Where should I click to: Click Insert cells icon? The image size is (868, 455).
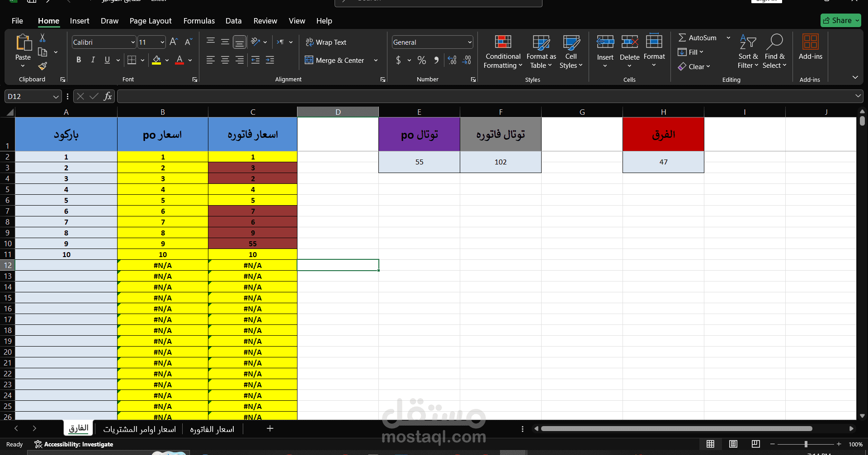[605, 42]
